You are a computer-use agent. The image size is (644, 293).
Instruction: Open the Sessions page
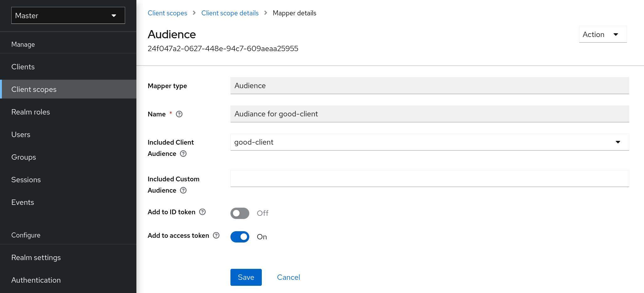pyautogui.click(x=26, y=179)
